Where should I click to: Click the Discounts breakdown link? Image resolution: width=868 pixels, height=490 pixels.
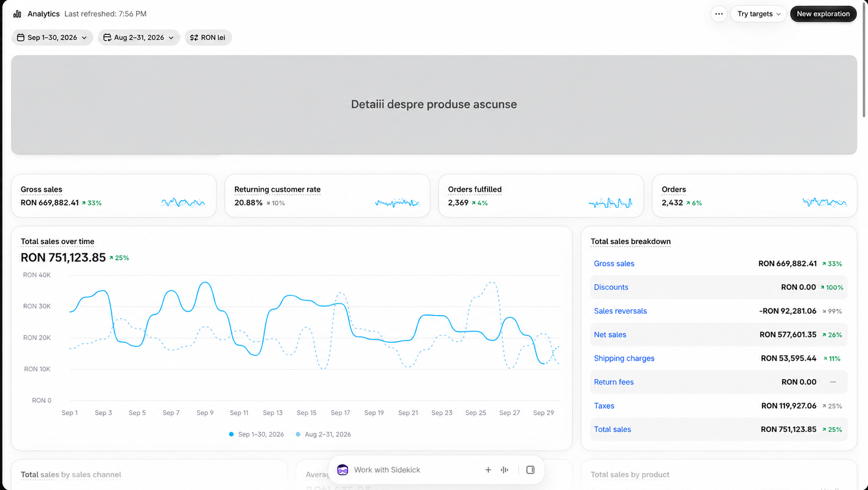611,287
